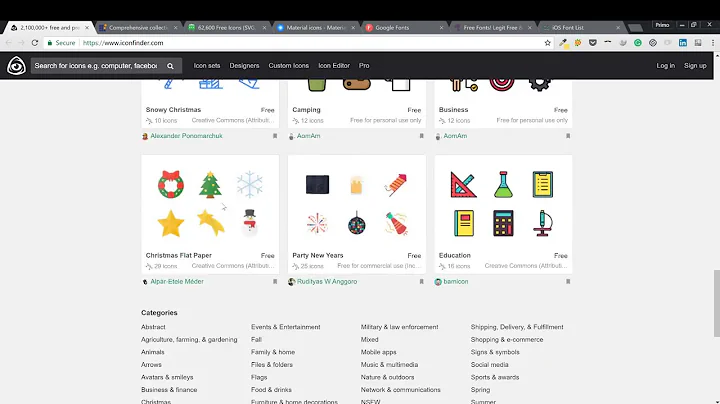Open the Chrome three-dot menu
Image resolution: width=720 pixels, height=404 pixels.
click(x=713, y=43)
